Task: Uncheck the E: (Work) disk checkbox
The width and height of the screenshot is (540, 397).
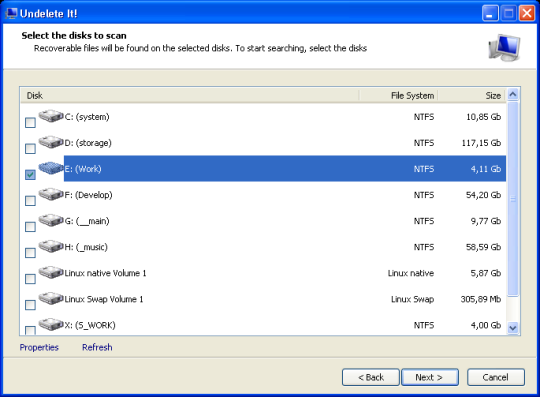Action: tap(30, 175)
